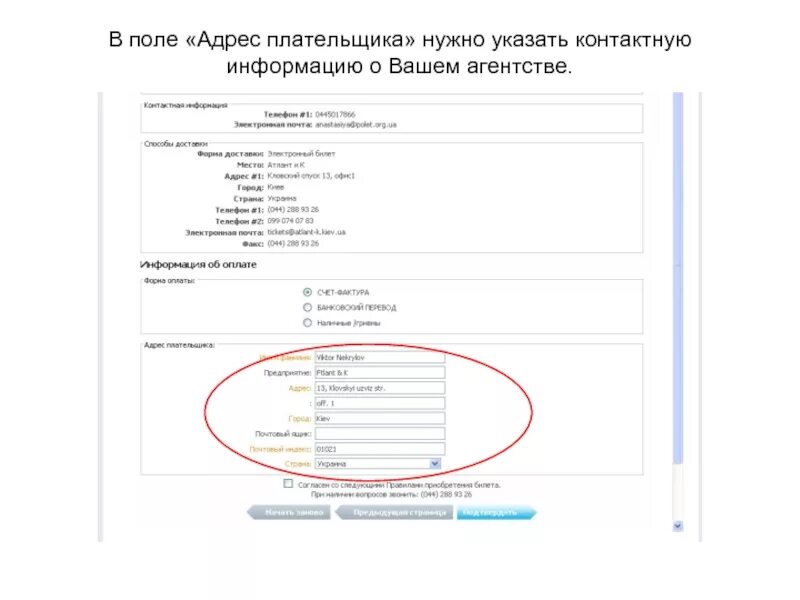Select the СЧЕТ-ФАКТУРА payment radio button

[x=307, y=292]
